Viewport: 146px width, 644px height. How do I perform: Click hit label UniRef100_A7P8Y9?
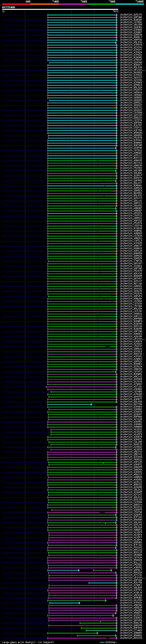[131, 45]
